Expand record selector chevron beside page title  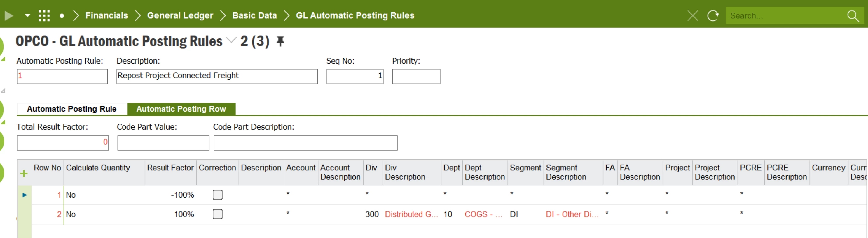tap(231, 40)
